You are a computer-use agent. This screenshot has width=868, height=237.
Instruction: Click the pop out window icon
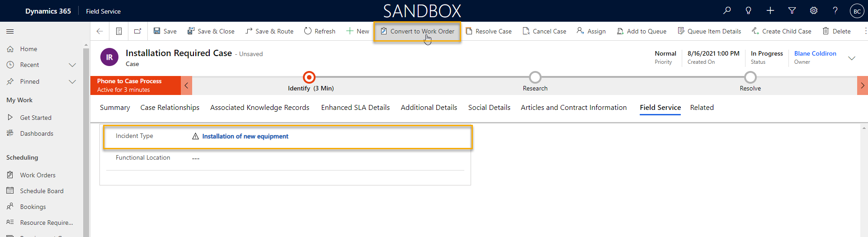pos(138,31)
